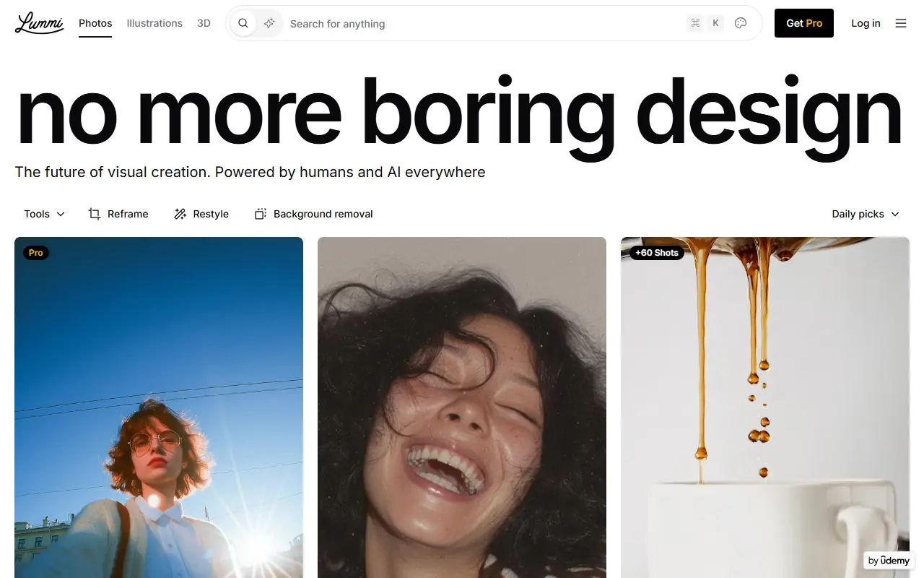
Task: Click the Pro badge on first photo
Action: pos(36,253)
